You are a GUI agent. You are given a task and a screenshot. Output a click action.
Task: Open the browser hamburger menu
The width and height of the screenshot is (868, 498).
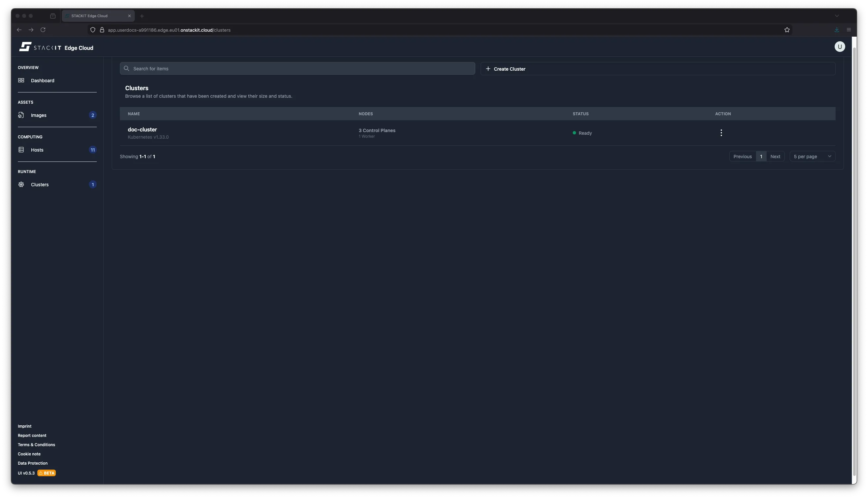[849, 29]
